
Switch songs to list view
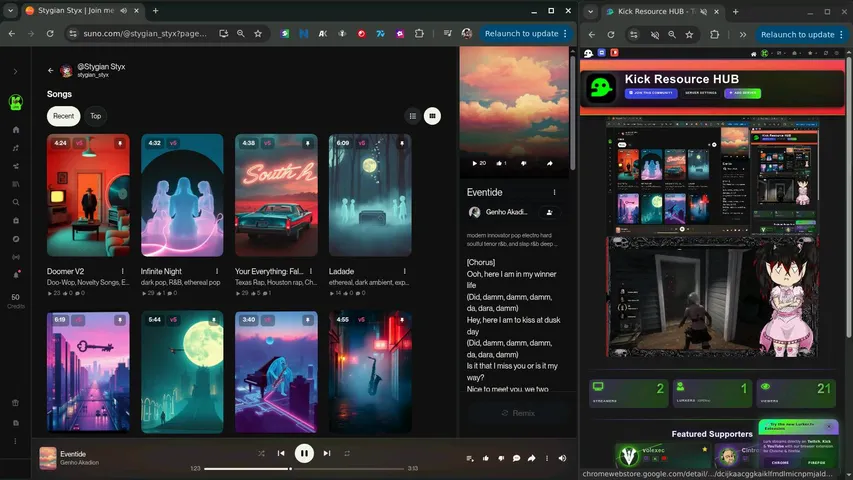click(x=413, y=116)
